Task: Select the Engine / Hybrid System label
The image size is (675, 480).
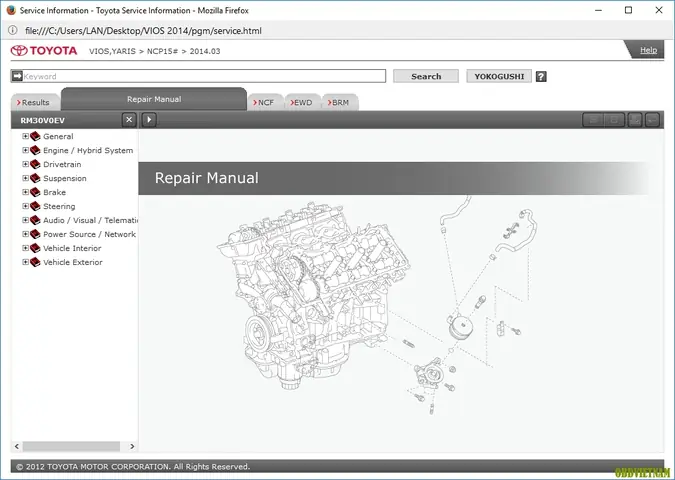Action: [x=88, y=150]
